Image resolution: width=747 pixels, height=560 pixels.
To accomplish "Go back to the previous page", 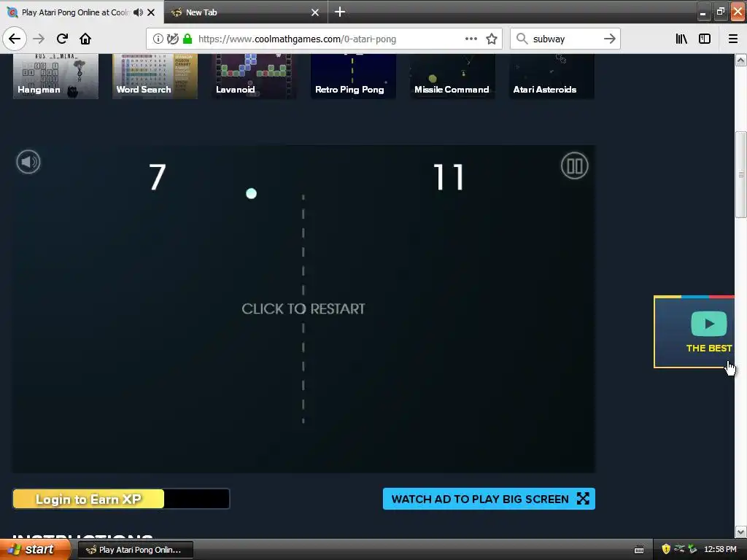I will tap(15, 39).
